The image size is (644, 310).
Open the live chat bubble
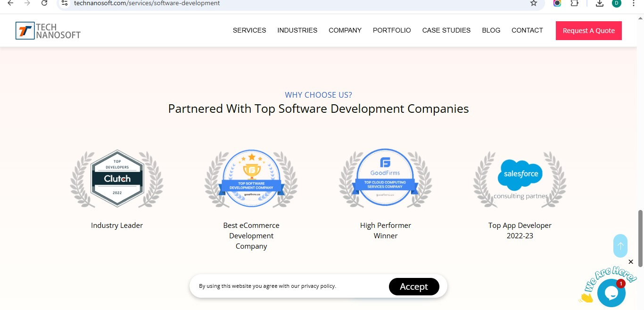coord(611,293)
